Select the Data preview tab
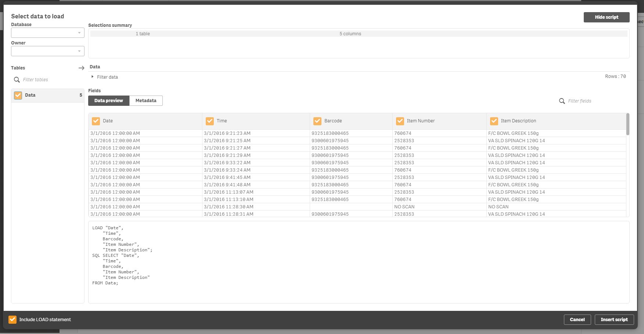The width and height of the screenshot is (644, 334). point(108,100)
